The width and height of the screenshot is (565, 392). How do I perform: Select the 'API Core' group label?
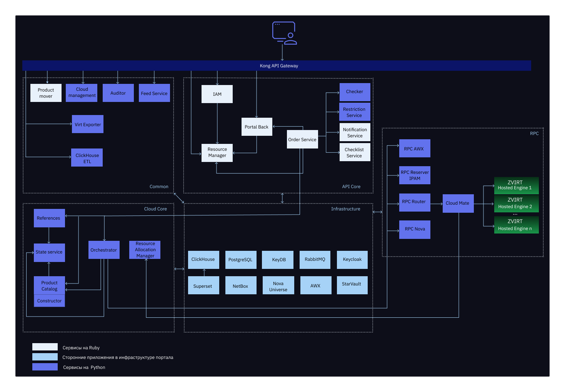(x=351, y=187)
